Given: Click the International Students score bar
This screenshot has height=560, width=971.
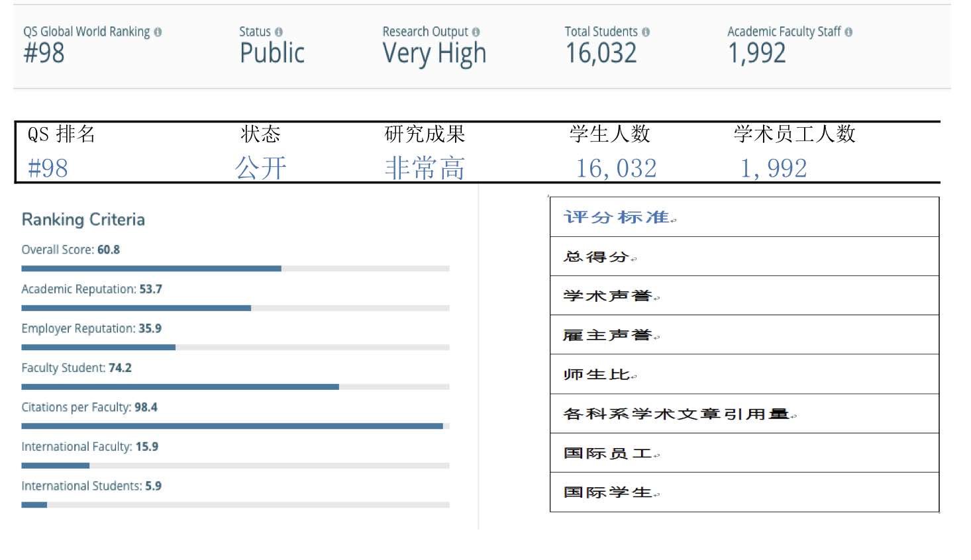Looking at the screenshot, I should (x=235, y=505).
